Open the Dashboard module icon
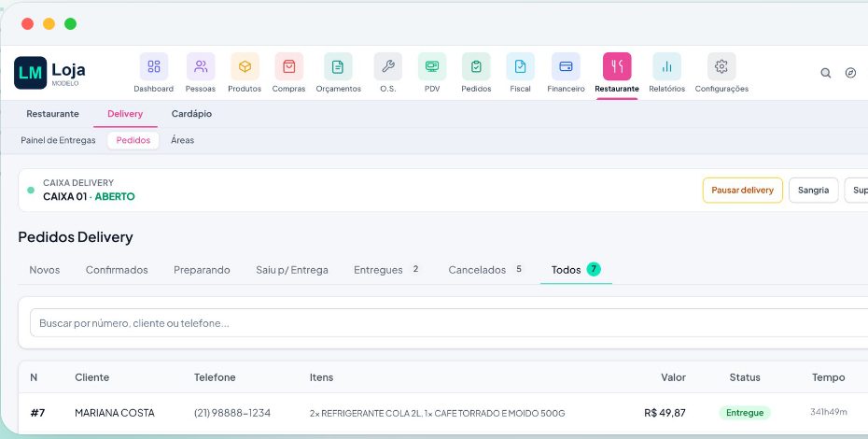The width and height of the screenshot is (868, 439). tap(154, 66)
